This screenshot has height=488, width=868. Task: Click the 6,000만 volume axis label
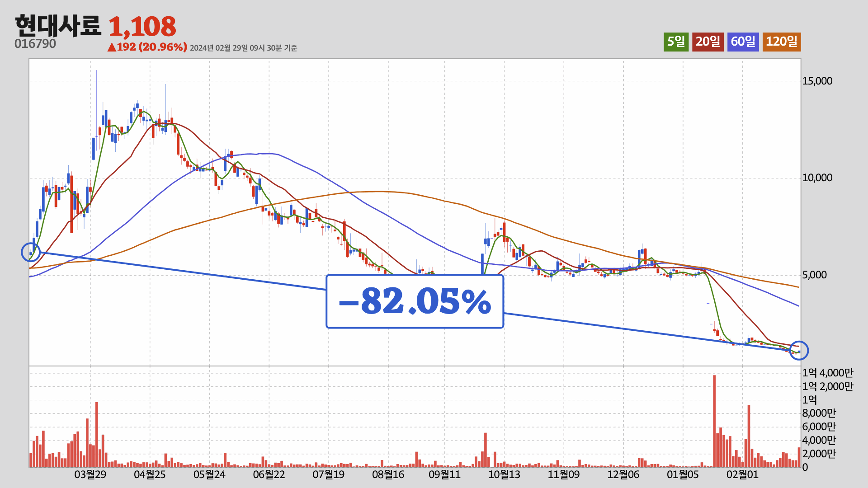pos(819,427)
